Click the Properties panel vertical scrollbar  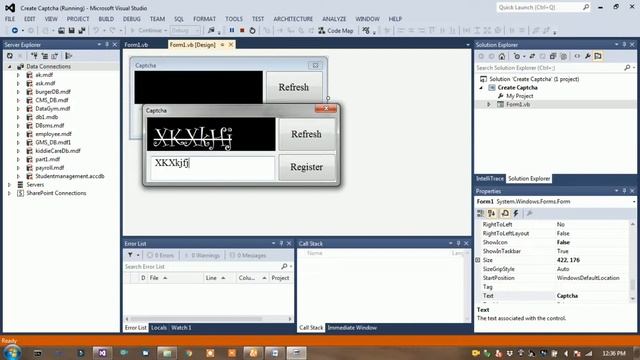(633, 261)
